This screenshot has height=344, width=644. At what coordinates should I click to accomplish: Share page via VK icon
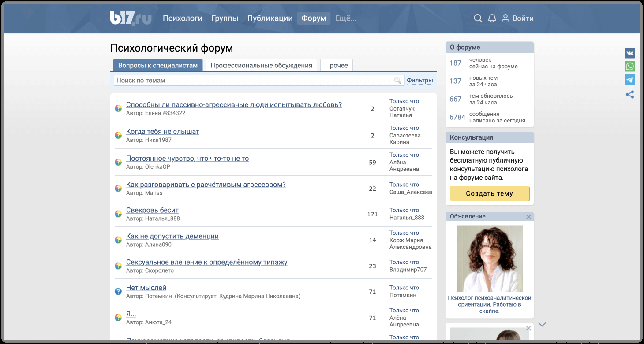pyautogui.click(x=630, y=53)
